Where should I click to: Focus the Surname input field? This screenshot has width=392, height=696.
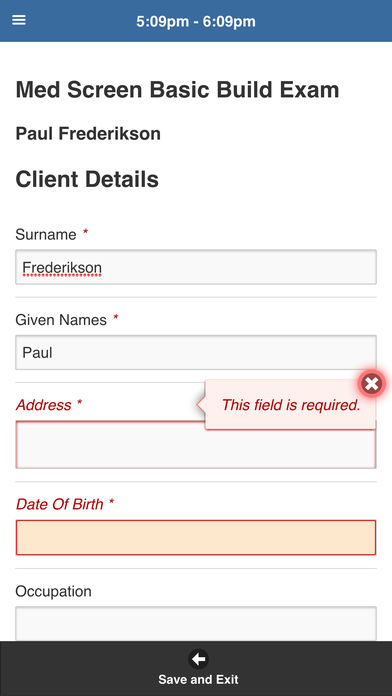coord(196,267)
